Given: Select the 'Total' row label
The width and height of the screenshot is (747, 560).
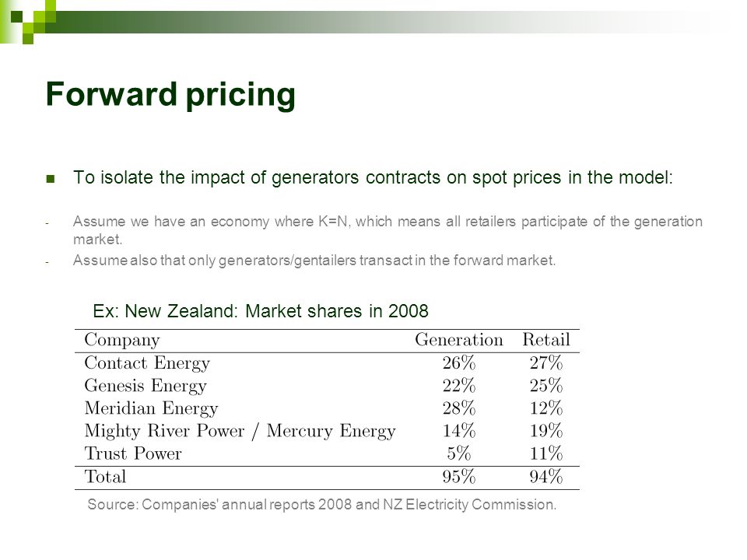Looking at the screenshot, I should point(105,477).
